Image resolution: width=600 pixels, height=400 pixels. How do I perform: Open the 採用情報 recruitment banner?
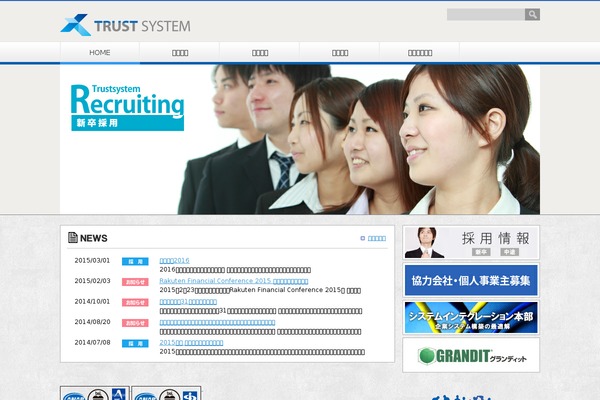(471, 242)
